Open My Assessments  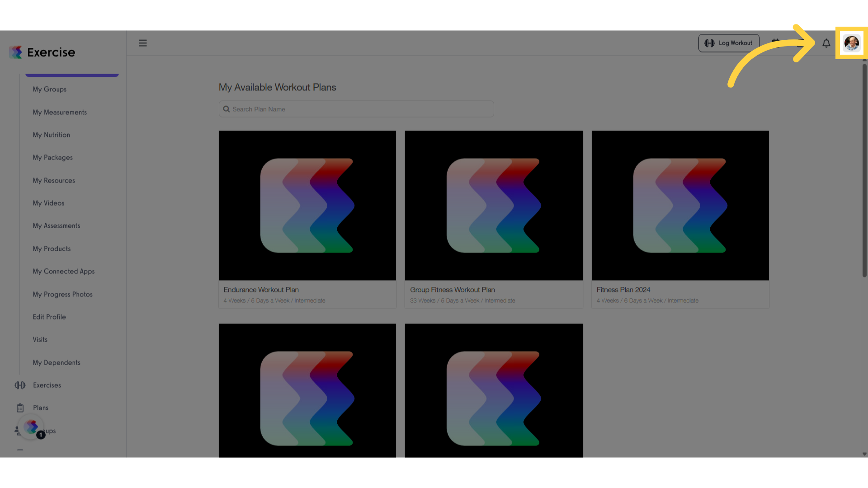[57, 225]
